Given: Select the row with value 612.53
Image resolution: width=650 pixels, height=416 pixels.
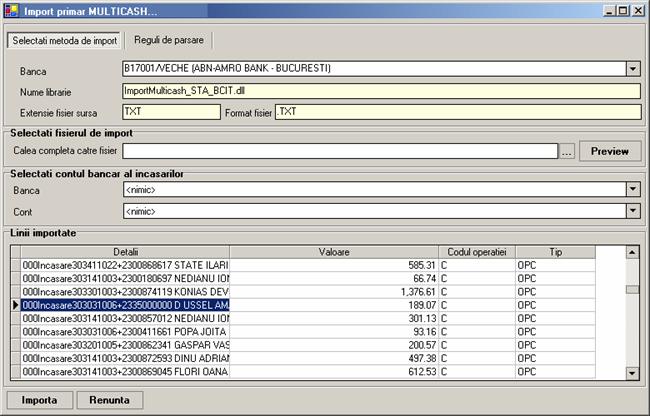Looking at the screenshot, I should 125,372.
